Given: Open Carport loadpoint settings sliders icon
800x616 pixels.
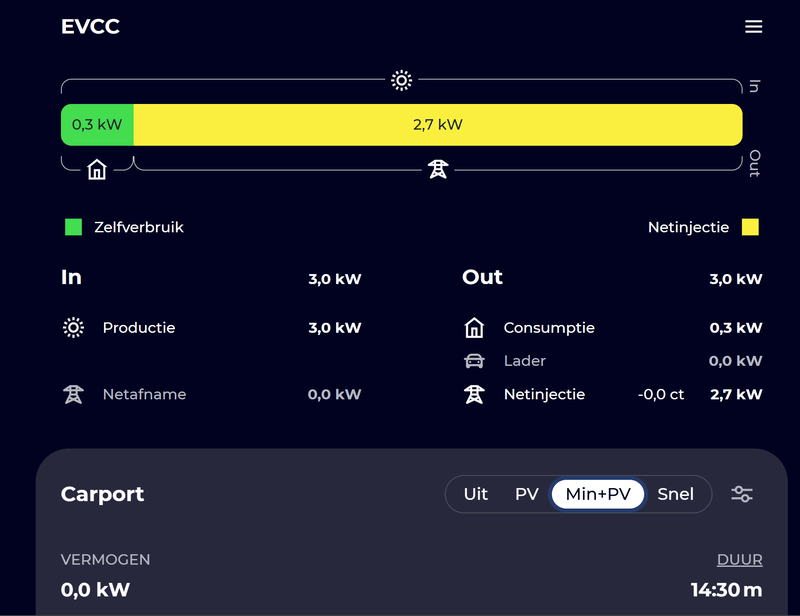Looking at the screenshot, I should pos(741,494).
